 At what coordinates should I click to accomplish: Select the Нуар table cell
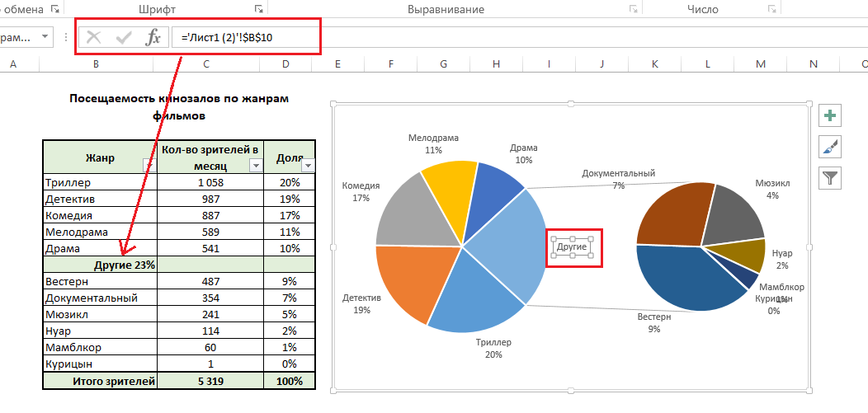click(100, 331)
